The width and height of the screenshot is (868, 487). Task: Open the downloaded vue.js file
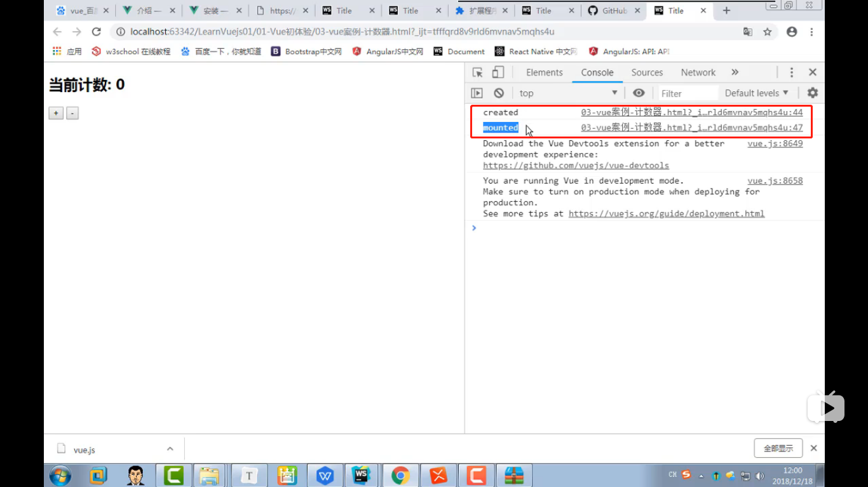click(x=85, y=450)
